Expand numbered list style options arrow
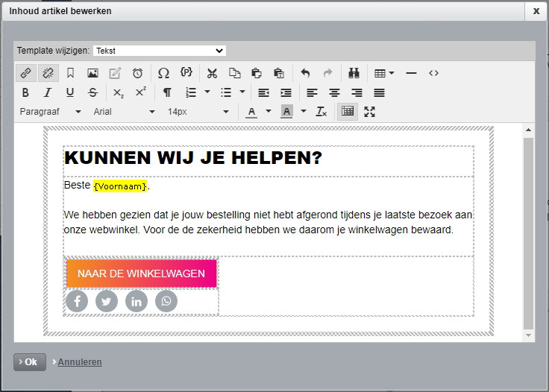The image size is (549, 392). pos(207,92)
